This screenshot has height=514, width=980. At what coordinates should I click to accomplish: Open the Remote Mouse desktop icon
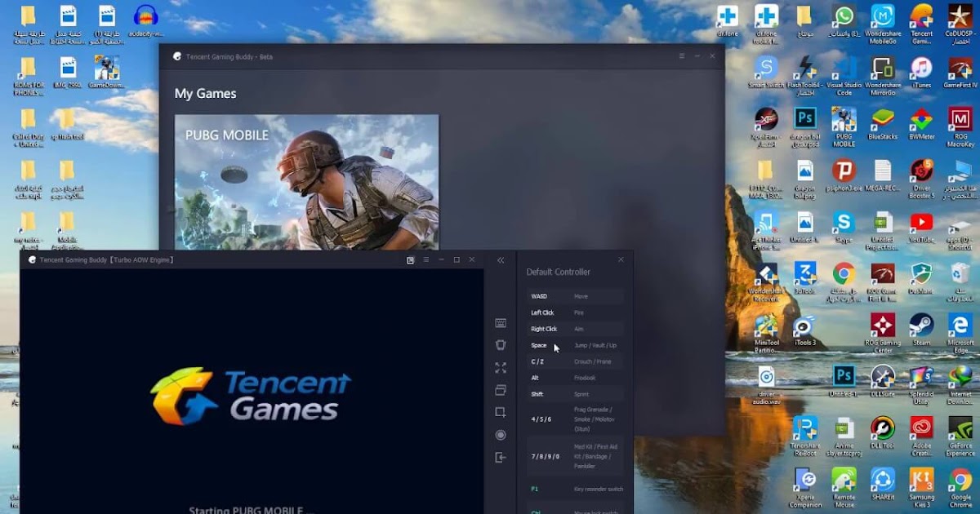tap(844, 487)
